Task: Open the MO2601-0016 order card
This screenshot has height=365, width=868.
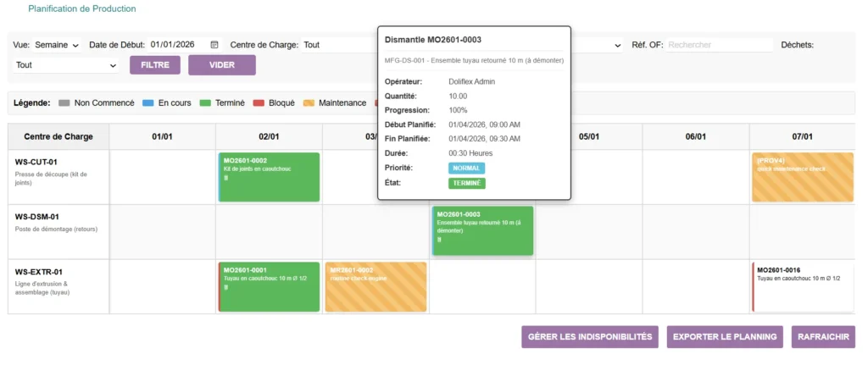Action: 803,286
